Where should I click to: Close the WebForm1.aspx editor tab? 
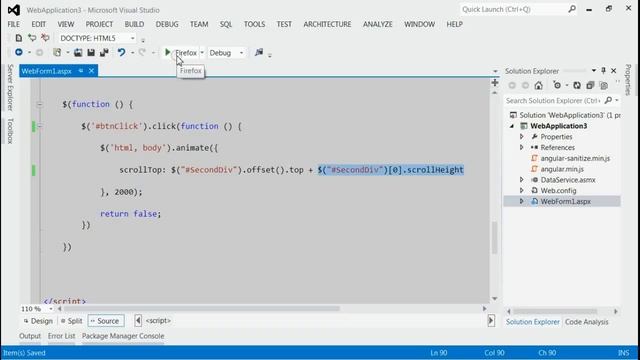[91, 71]
